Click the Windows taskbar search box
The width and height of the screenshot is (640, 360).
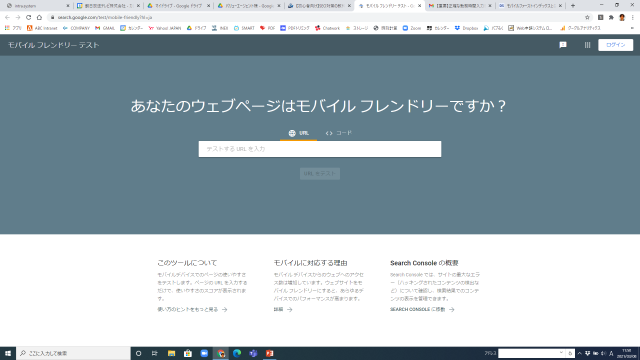pos(73,353)
